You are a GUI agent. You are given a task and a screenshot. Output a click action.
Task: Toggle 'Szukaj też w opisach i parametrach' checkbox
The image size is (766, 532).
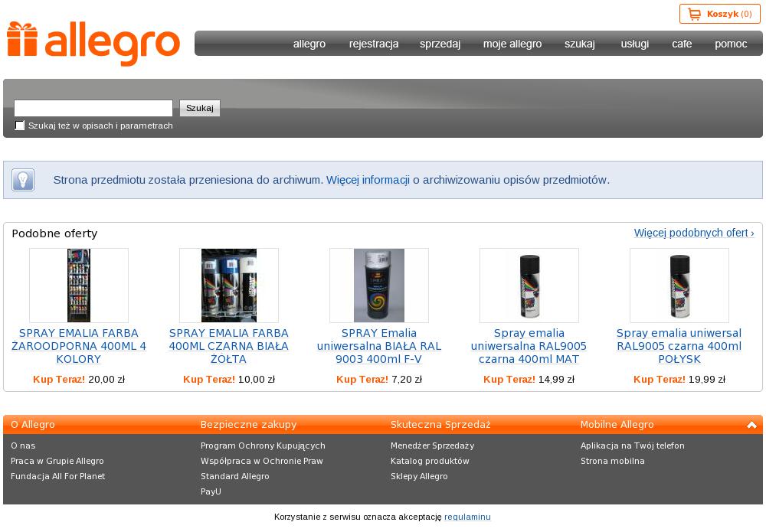coord(20,126)
